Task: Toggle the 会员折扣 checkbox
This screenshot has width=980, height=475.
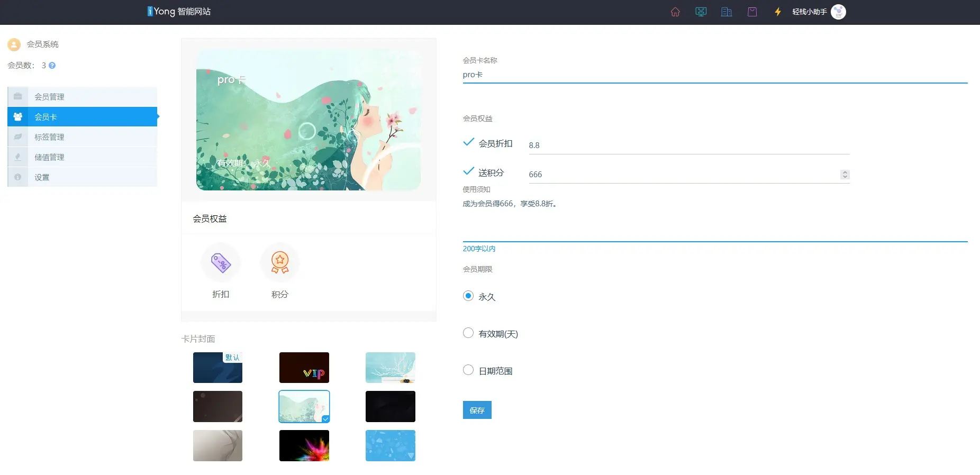Action: 468,142
